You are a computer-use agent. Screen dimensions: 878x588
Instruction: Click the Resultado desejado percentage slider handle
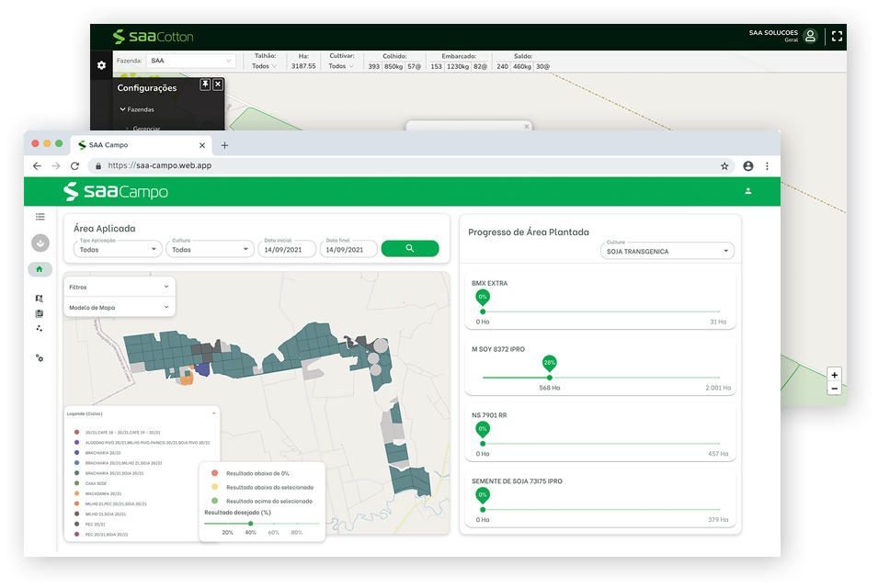250,524
